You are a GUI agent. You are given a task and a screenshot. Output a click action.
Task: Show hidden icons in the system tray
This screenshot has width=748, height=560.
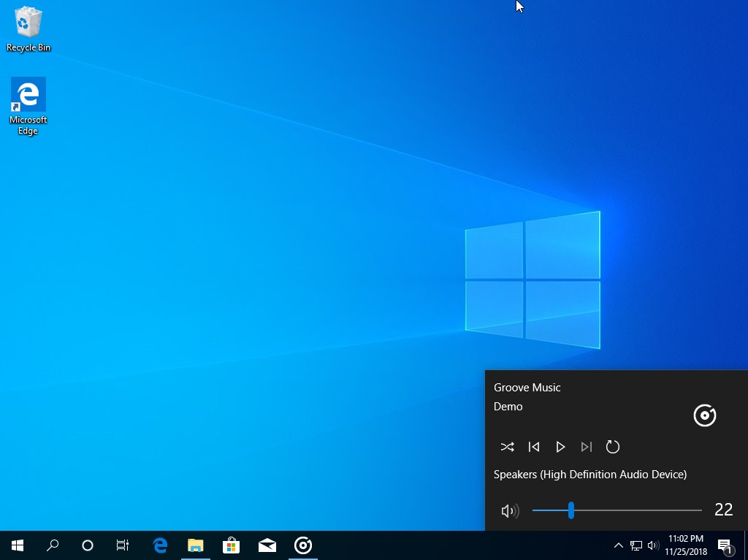[x=617, y=545]
